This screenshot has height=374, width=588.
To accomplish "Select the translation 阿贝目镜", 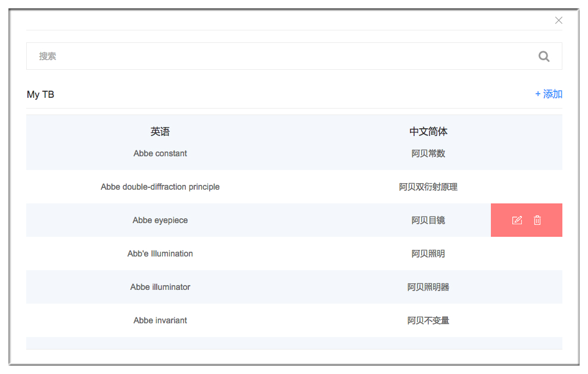I will (x=428, y=220).
